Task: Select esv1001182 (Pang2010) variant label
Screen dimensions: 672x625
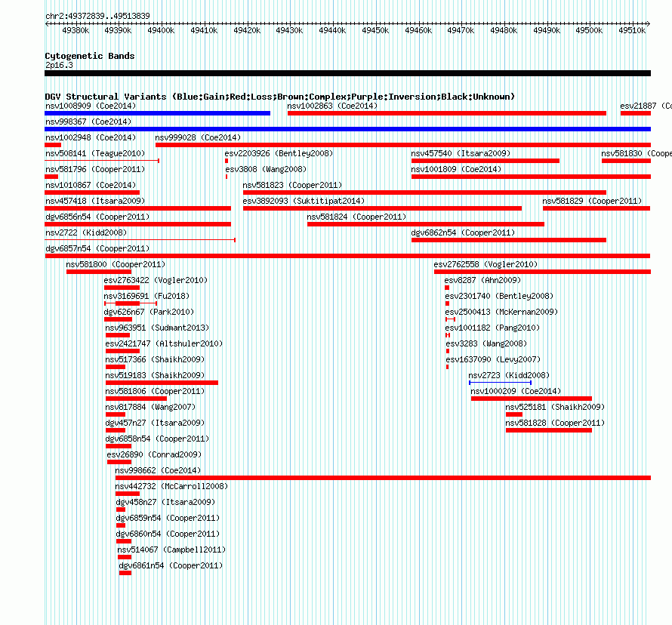Action: tap(492, 328)
